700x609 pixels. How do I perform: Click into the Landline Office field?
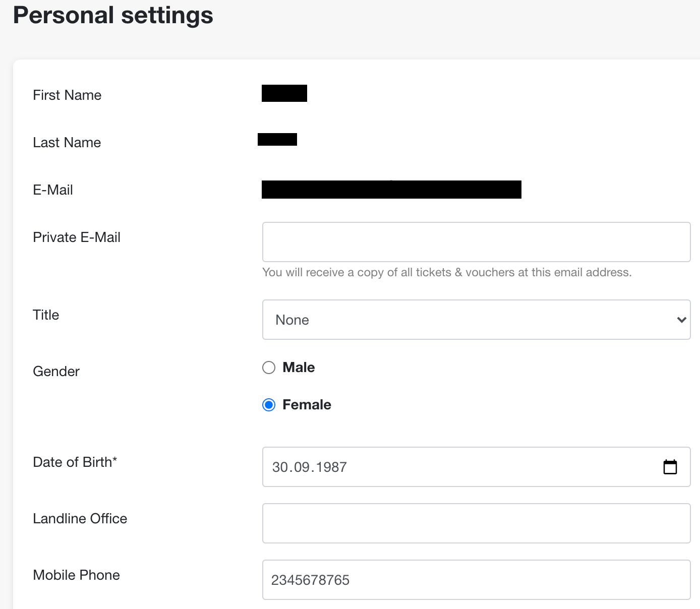[476, 523]
